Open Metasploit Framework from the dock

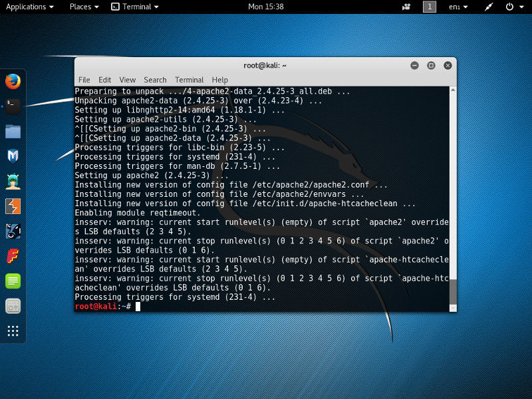(x=12, y=156)
